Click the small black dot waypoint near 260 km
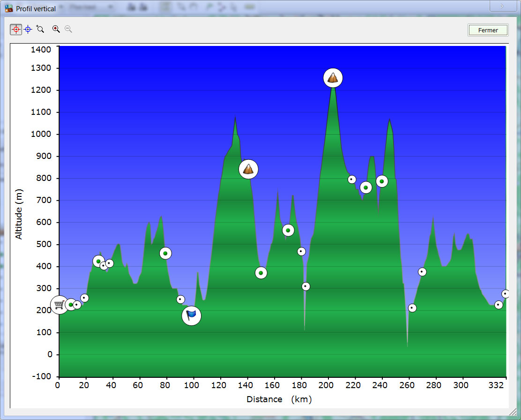521x420 pixels. click(412, 308)
